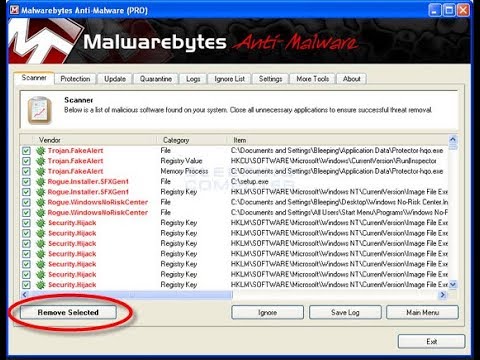Sort results by Category column header

(x=192, y=140)
